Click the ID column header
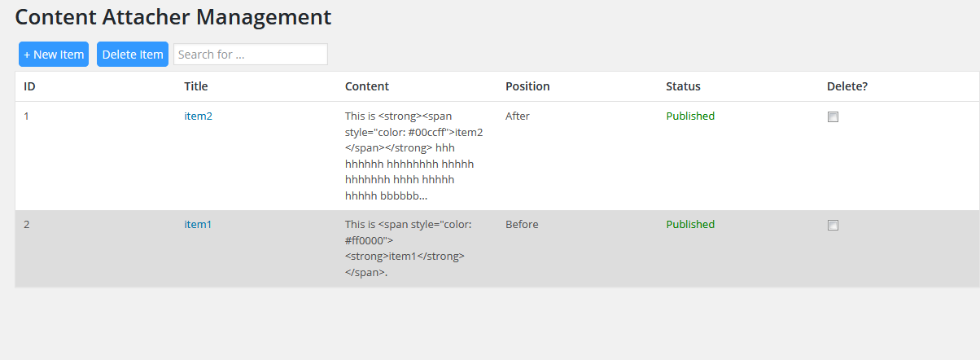Viewport: 980px width, 360px height. click(x=29, y=86)
